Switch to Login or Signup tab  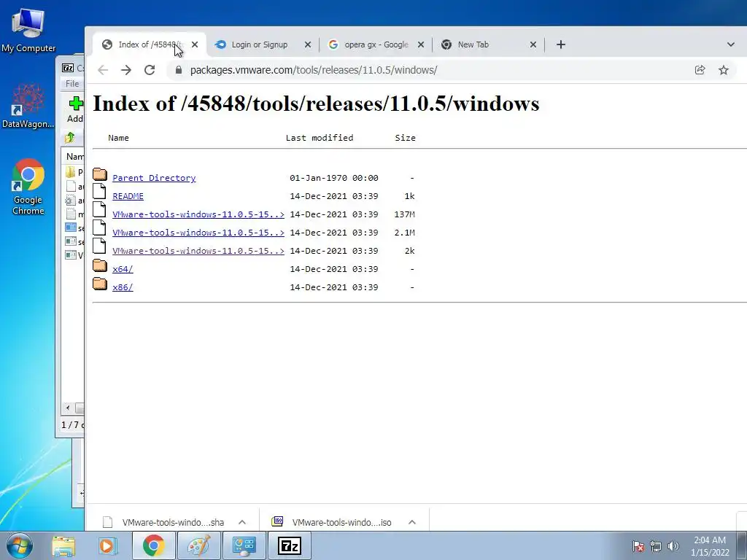pos(260,44)
